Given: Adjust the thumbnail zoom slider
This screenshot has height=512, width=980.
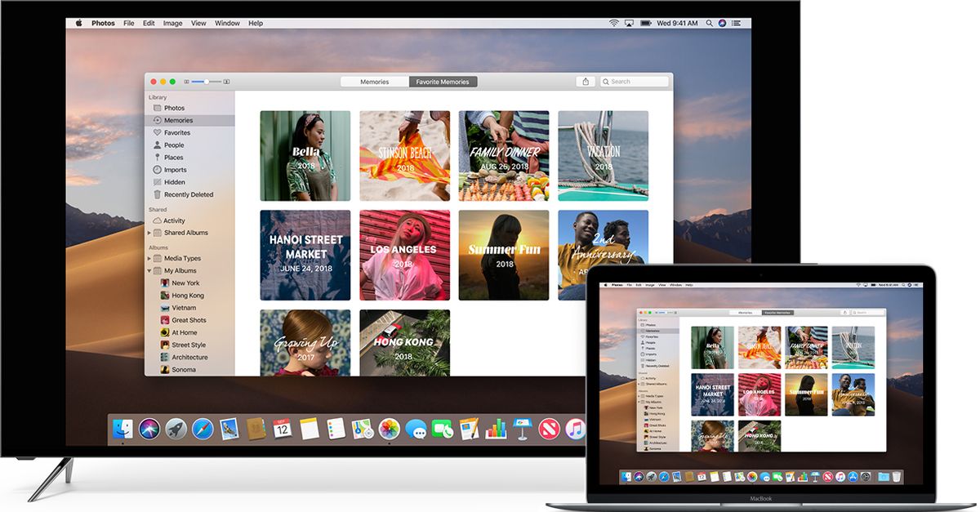Looking at the screenshot, I should point(206,81).
